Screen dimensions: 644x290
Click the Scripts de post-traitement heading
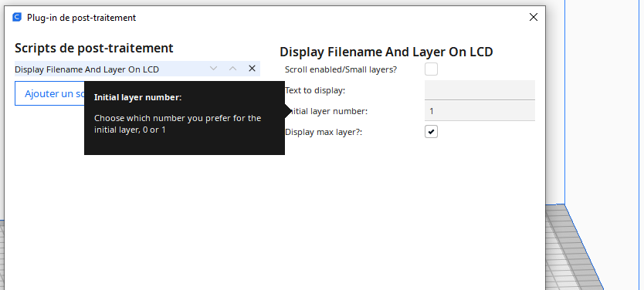coord(94,48)
